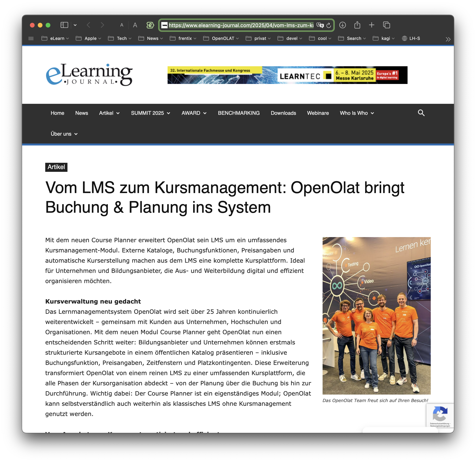Open Datenschutzerklärung link in reCAPTCHA badge

tap(439, 424)
